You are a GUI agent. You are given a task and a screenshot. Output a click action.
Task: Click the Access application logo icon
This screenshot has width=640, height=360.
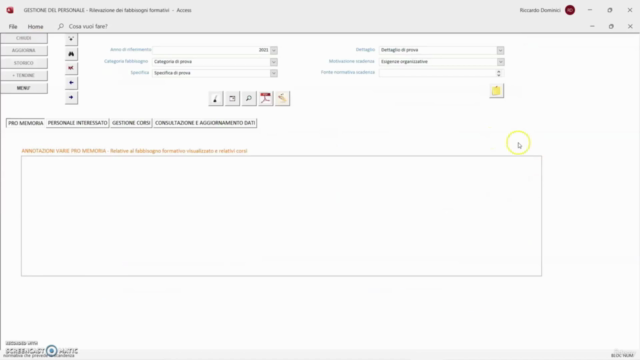pyautogui.click(x=10, y=10)
